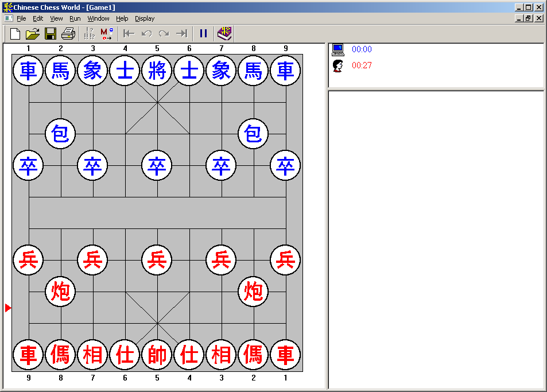547x392 pixels.
Task: Select the blue 車 chariot in column 9
Action: pos(285,71)
